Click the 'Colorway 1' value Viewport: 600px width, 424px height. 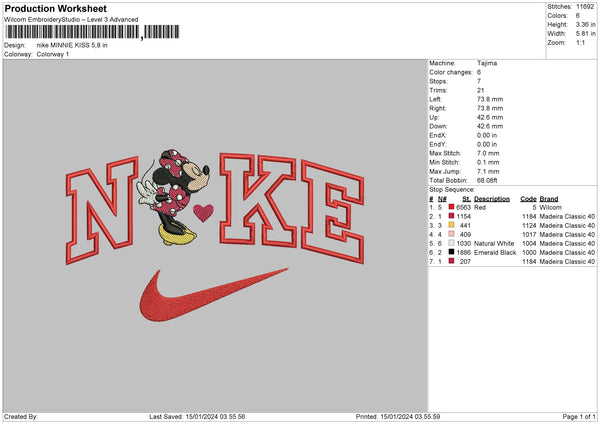[53, 54]
